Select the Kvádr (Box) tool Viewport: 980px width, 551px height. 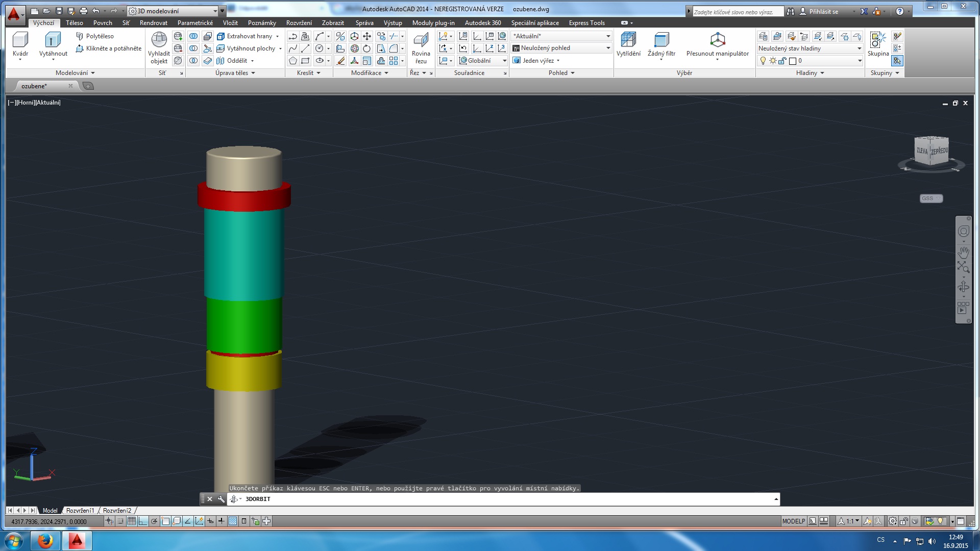pyautogui.click(x=20, y=41)
